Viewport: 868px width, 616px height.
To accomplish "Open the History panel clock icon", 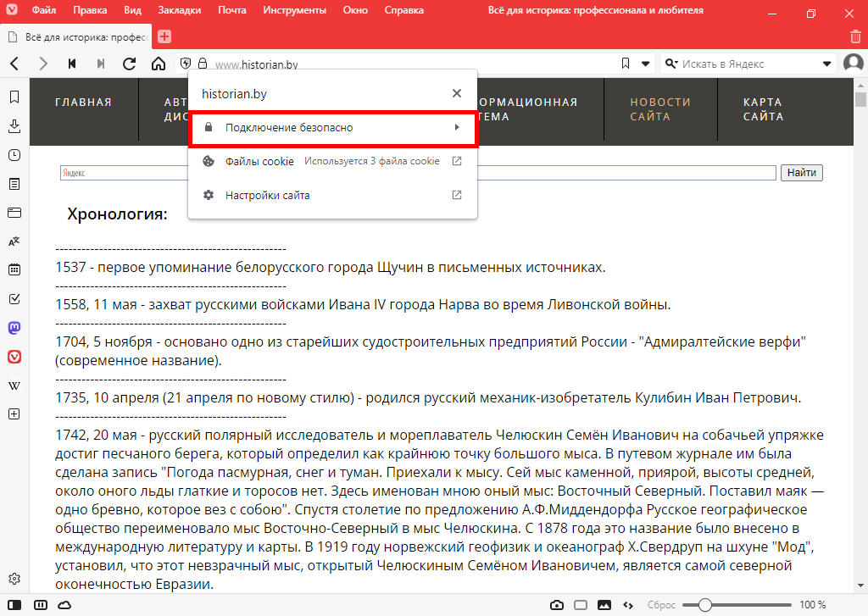I will pyautogui.click(x=14, y=155).
